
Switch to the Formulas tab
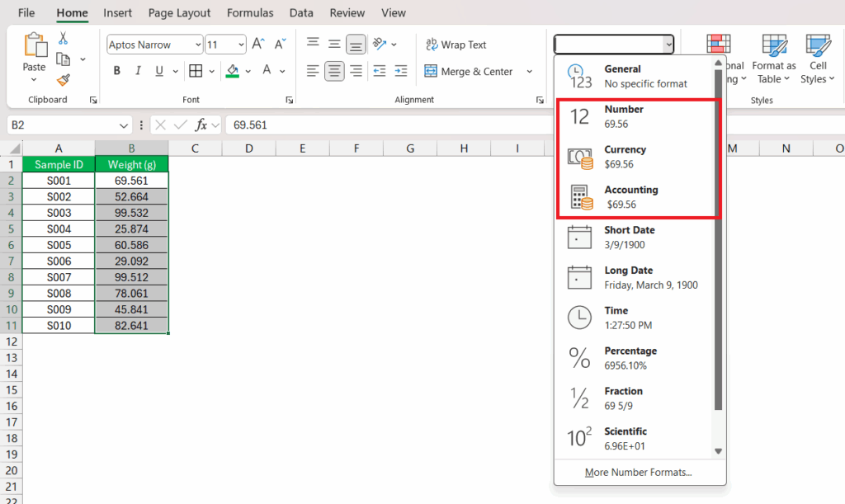(x=251, y=13)
